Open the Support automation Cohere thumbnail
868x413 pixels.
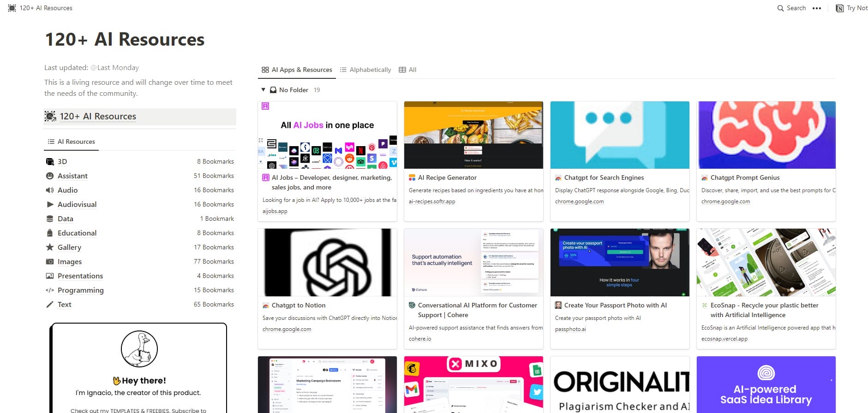[x=473, y=263]
